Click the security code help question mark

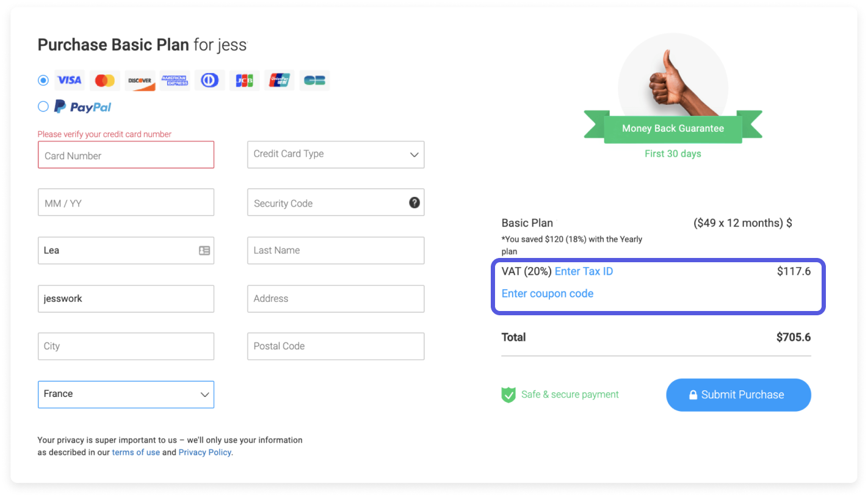click(414, 202)
